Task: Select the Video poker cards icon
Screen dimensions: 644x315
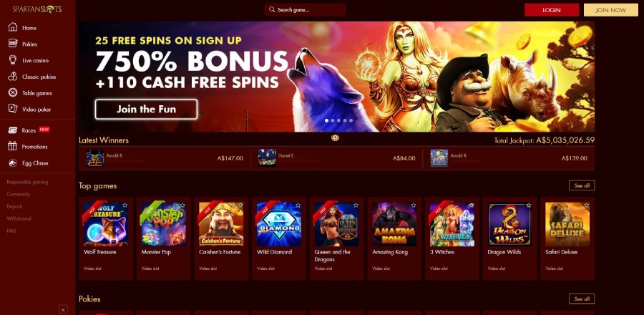Action: pos(13,109)
